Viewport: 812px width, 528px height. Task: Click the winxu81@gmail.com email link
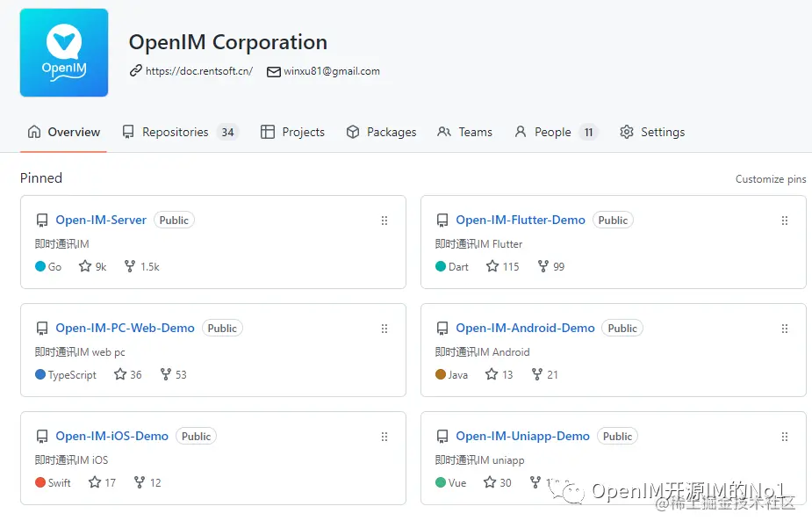[x=331, y=71]
